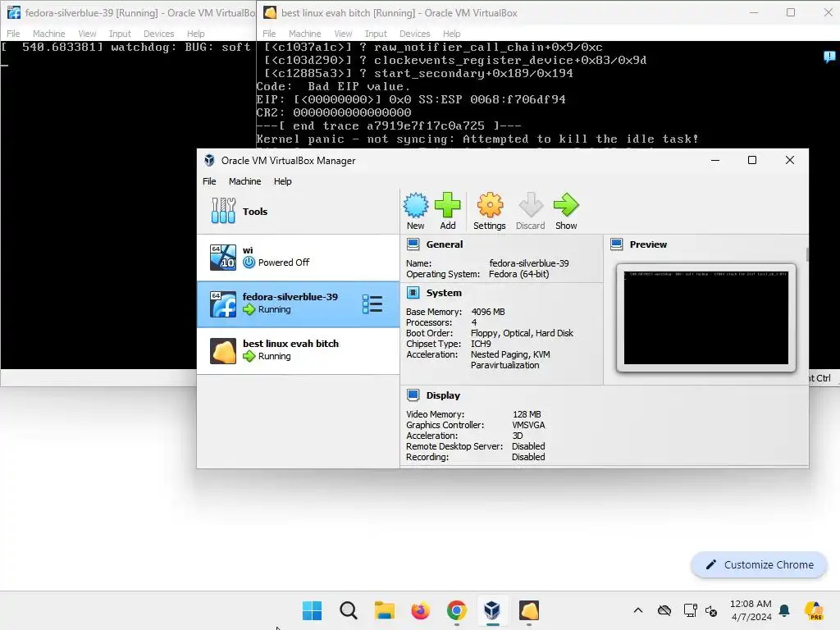The height and width of the screenshot is (630, 840).
Task: Open Google Chrome from the taskbar
Action: pos(456,610)
